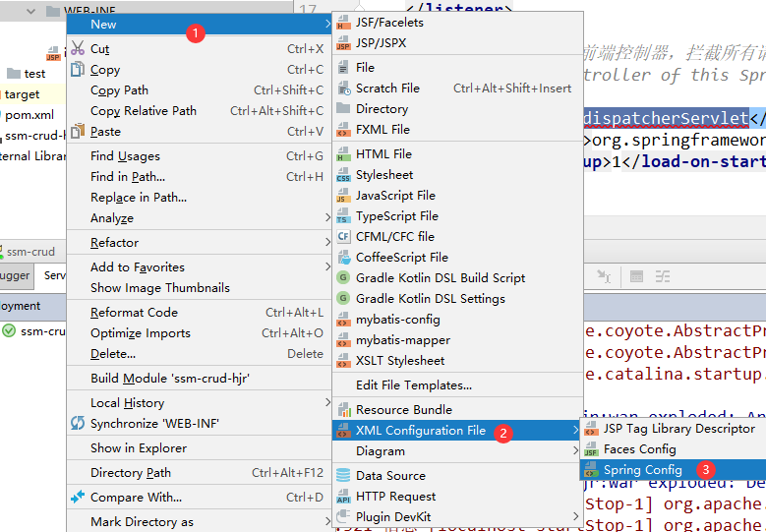Expand the New submenu arrow
This screenshot has width=766, height=532.
327,24
